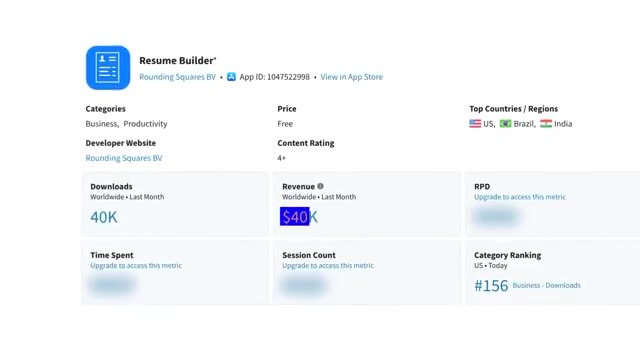
Task: Click the Session Count card heading
Action: 309,255
